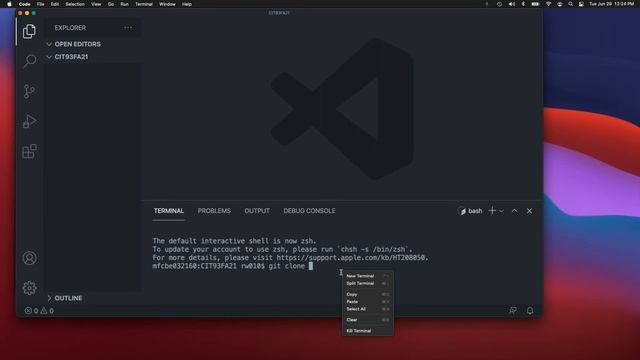
Task: Create a new terminal with plus icon
Action: (x=492, y=211)
